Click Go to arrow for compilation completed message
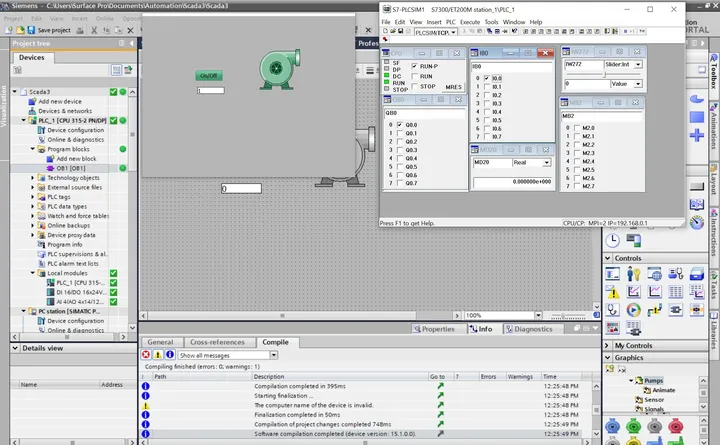The width and height of the screenshot is (720, 445). point(440,386)
